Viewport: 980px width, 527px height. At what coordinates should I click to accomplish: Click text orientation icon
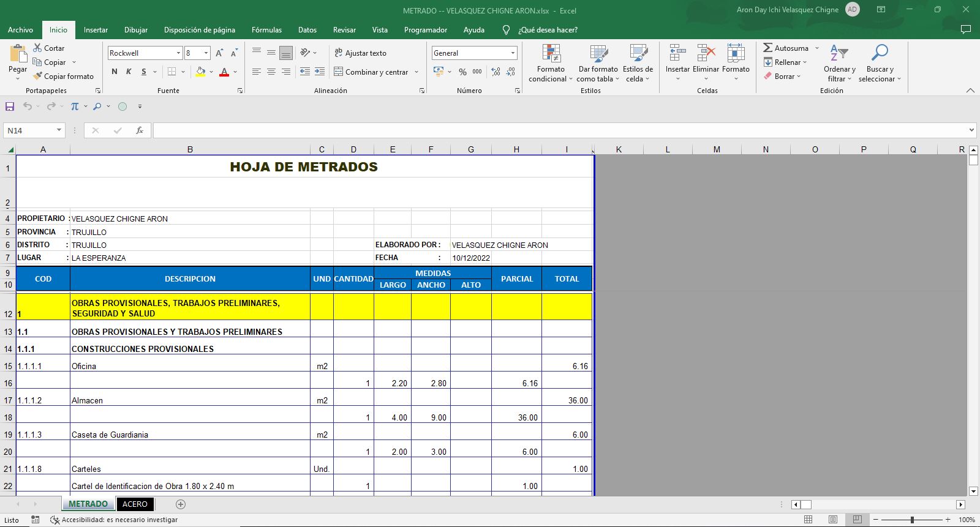pyautogui.click(x=305, y=53)
